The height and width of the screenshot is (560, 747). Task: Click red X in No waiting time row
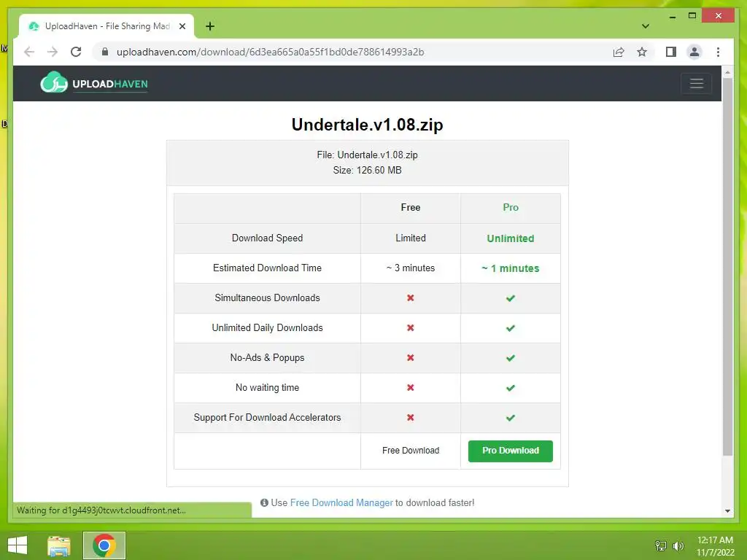tap(410, 388)
